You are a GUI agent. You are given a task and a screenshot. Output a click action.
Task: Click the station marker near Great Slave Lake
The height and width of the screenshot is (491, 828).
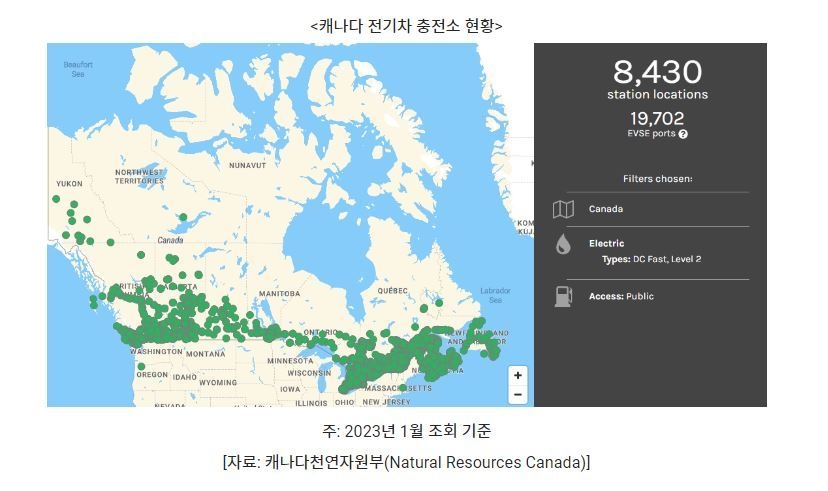click(x=183, y=217)
